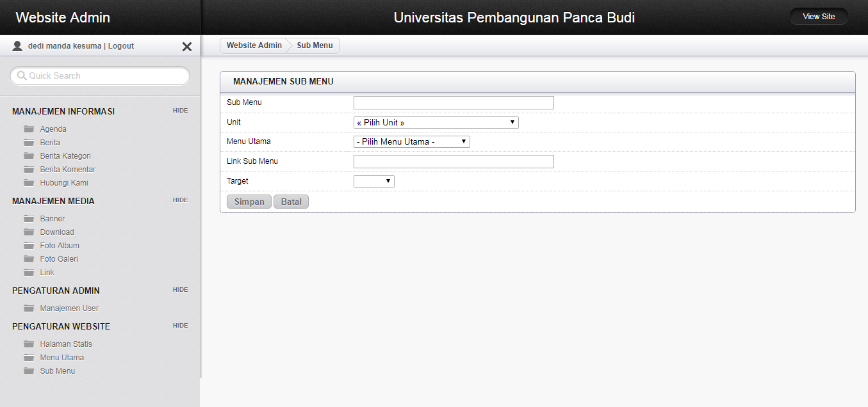Click the user profile icon

click(x=17, y=46)
